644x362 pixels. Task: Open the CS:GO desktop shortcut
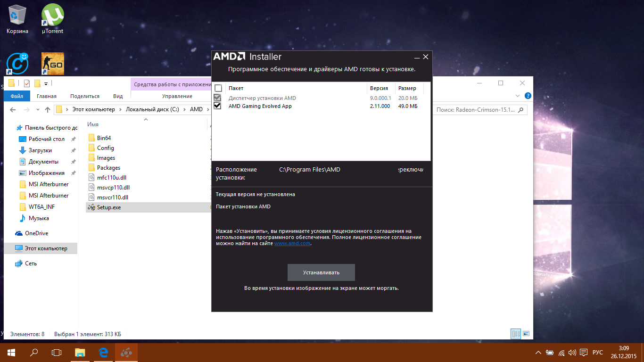(x=52, y=64)
